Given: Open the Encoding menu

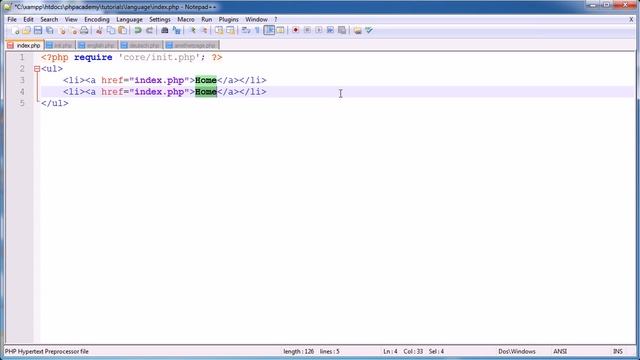Looking at the screenshot, I should (x=97, y=19).
